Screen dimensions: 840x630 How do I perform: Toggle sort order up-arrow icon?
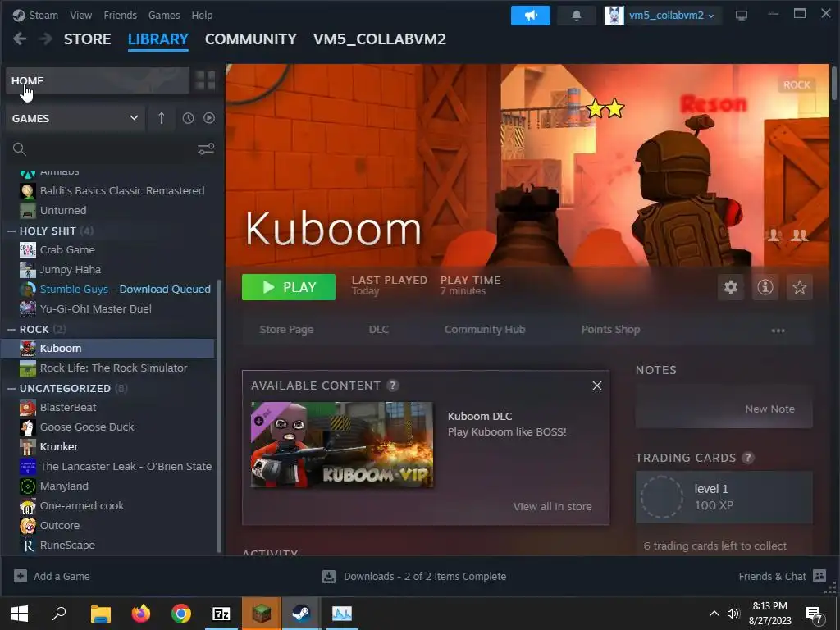[x=162, y=118]
